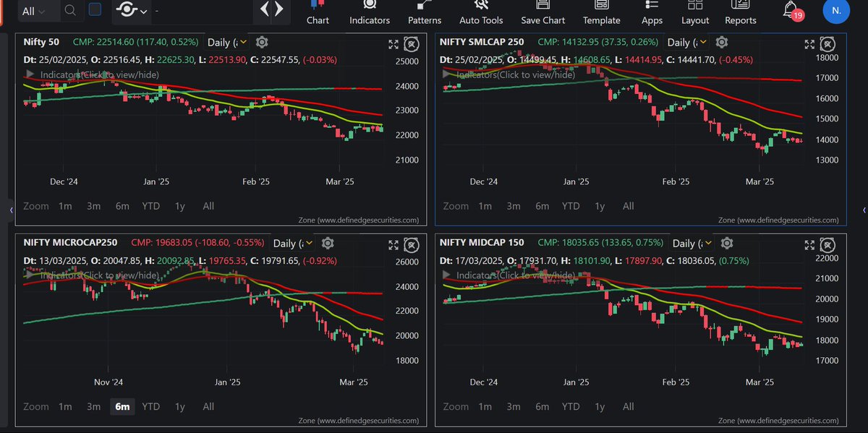Screen dimensions: 868x433
Task: Open Auto Tools menu
Action: (482, 12)
